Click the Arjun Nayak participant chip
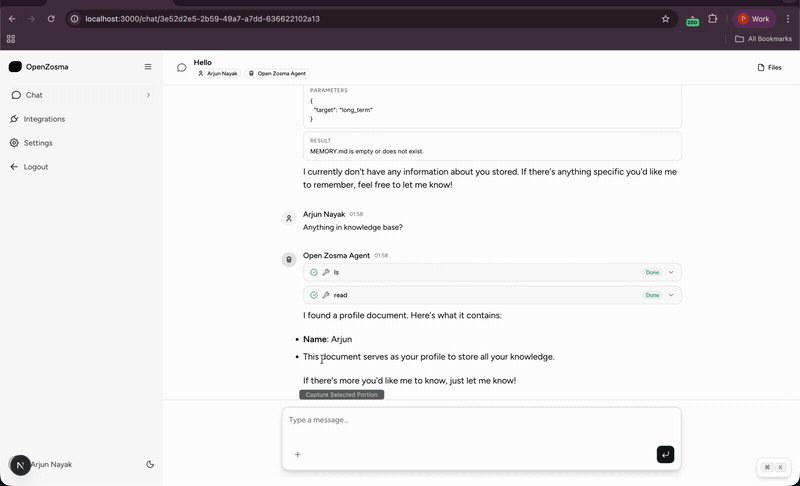The width and height of the screenshot is (800, 486). 217,74
